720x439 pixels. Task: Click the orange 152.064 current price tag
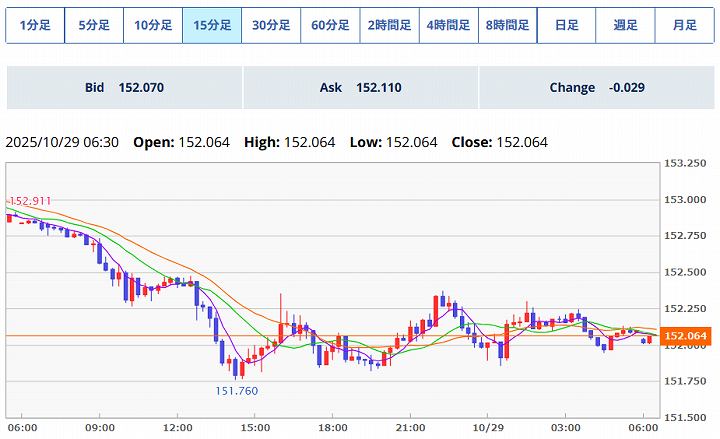click(686, 337)
